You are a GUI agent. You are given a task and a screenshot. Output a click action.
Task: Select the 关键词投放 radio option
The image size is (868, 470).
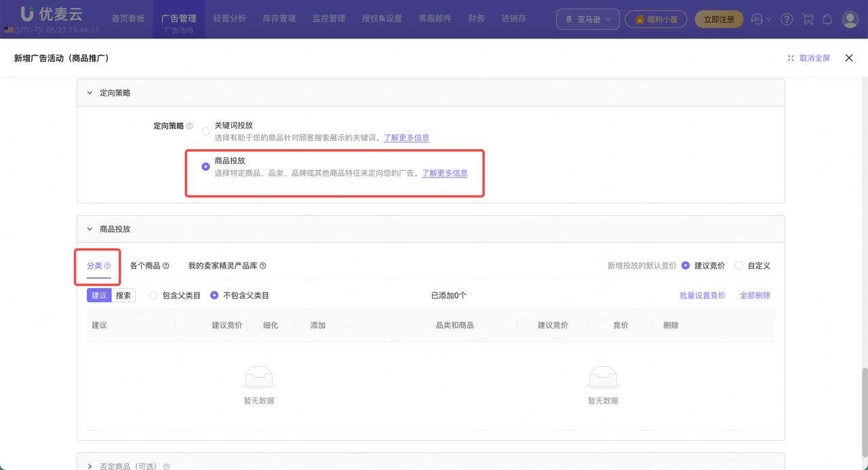(205, 132)
